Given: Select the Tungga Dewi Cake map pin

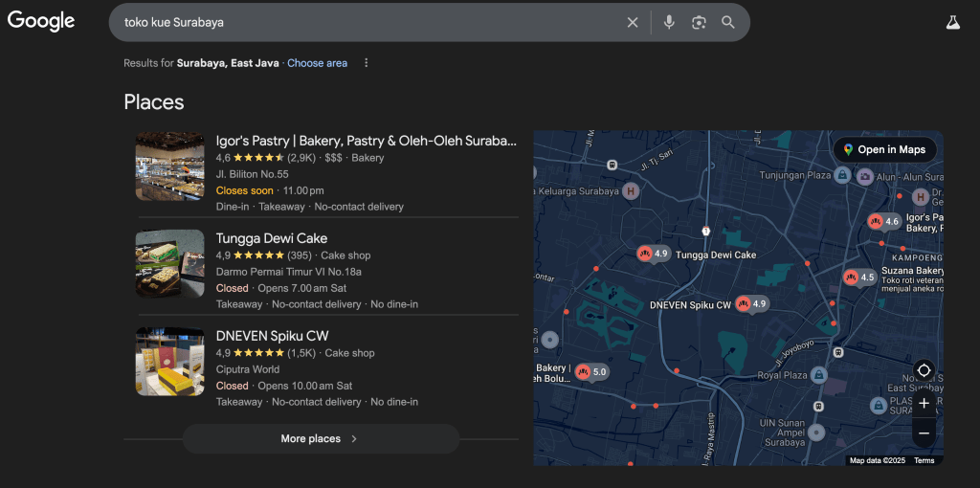Looking at the screenshot, I should pos(645,254).
